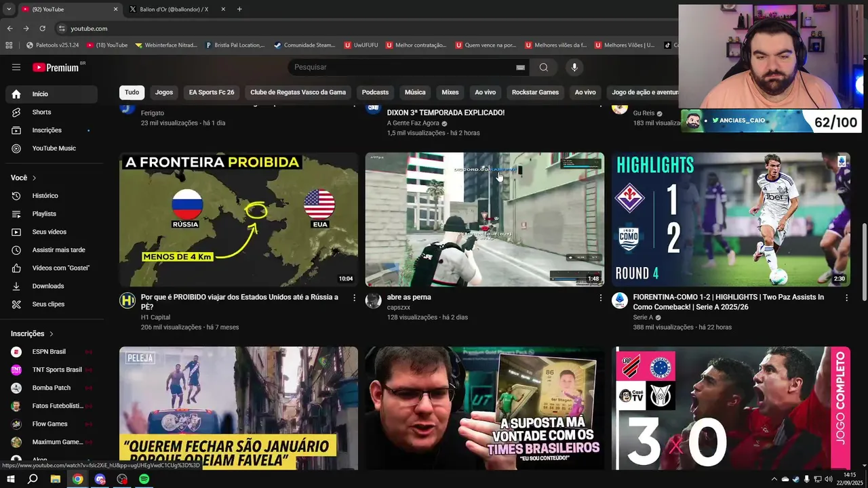Open Flow Games channel

tap(52, 424)
